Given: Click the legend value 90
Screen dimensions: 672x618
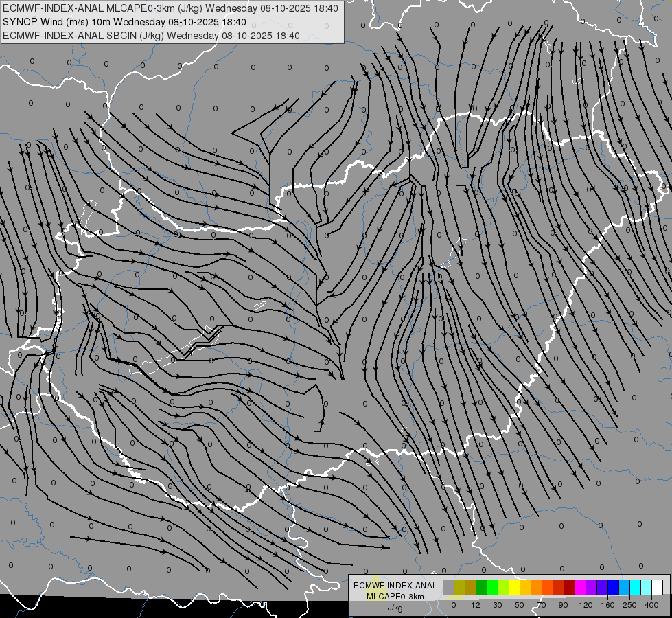Looking at the screenshot, I should [563, 605].
